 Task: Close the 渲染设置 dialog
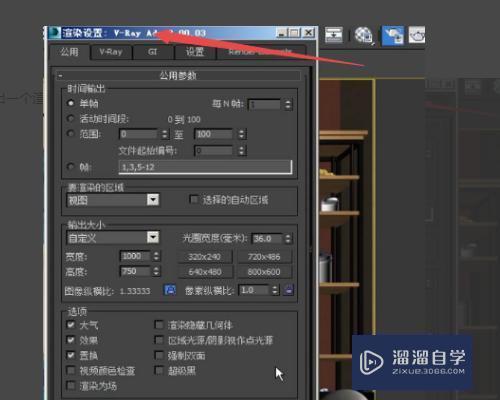pos(309,33)
